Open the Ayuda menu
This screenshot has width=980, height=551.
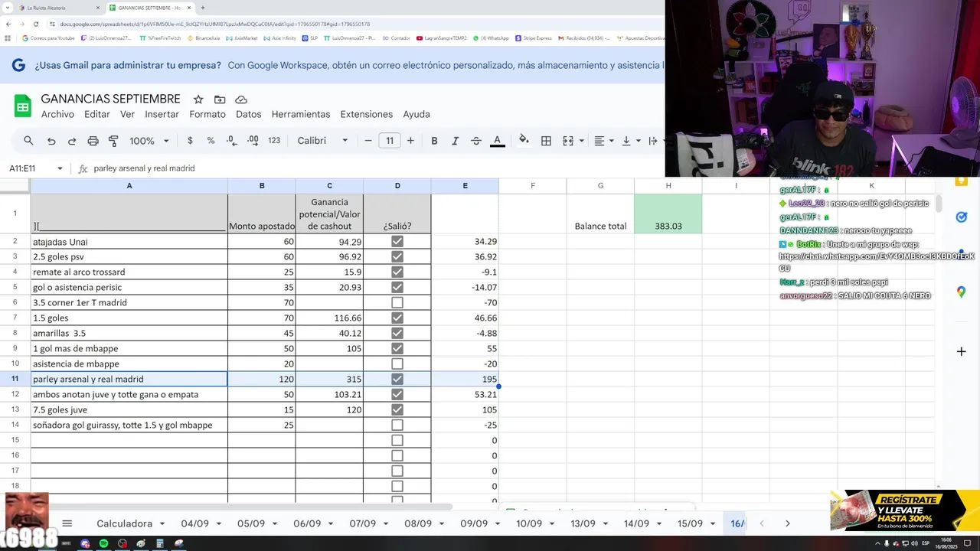point(416,114)
